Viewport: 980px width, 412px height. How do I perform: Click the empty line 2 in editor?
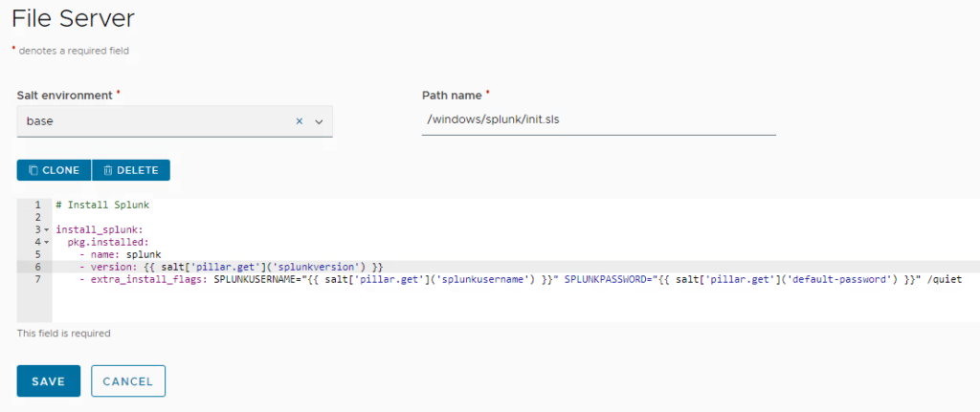[287, 218]
